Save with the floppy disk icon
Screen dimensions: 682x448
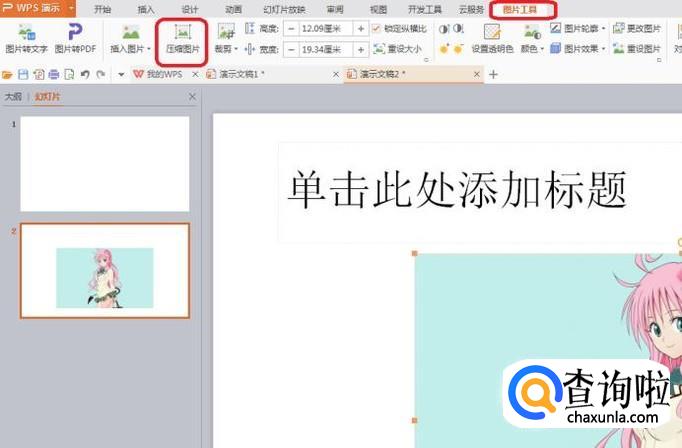[x=23, y=75]
